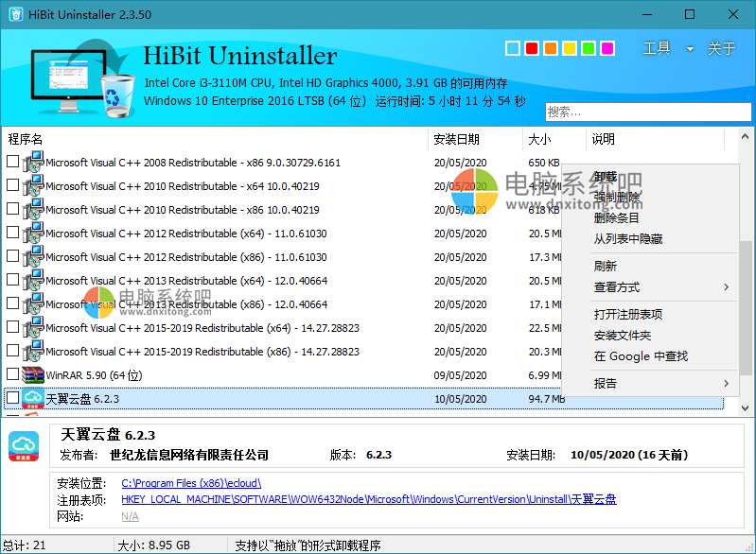Screen dimensions: 756x554
Task: Sort list by 程序名 column header
Action: [216, 139]
